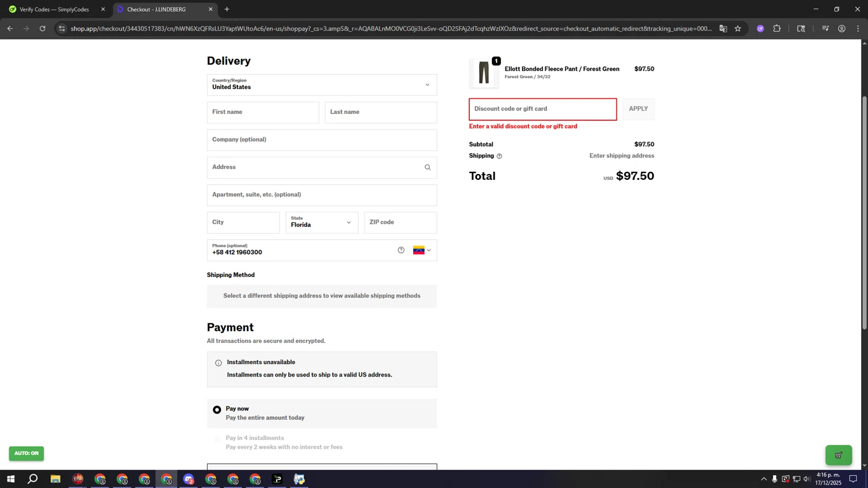Click the First name field
868x488 pixels.
(263, 112)
